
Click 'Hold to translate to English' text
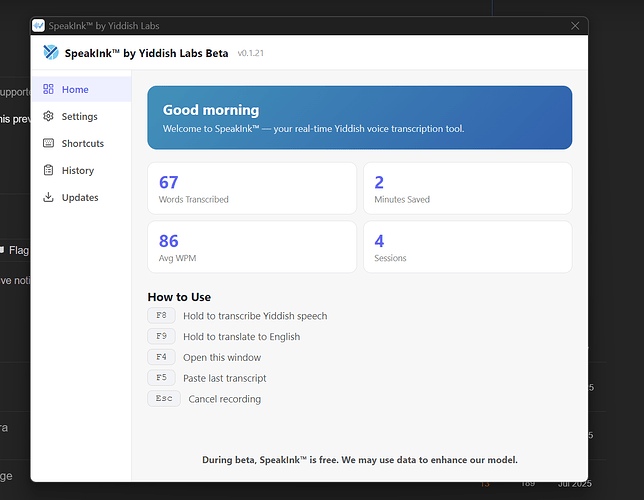(x=242, y=336)
